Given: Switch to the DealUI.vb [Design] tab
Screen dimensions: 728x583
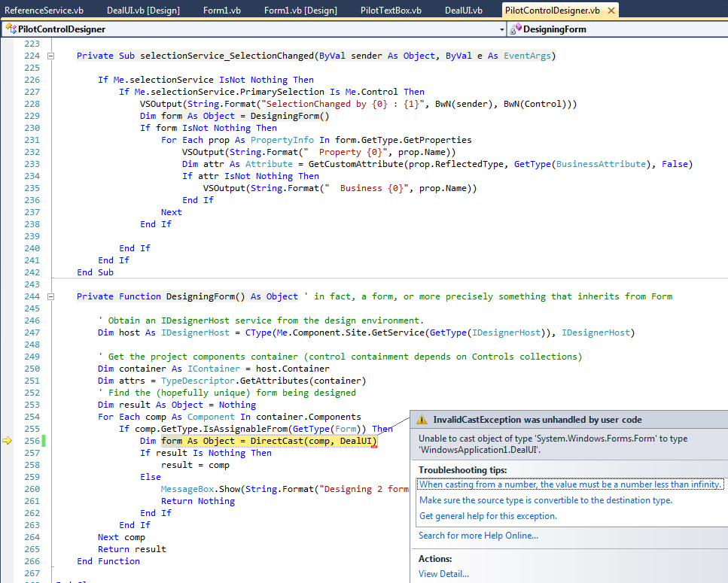Looking at the screenshot, I should point(142,11).
